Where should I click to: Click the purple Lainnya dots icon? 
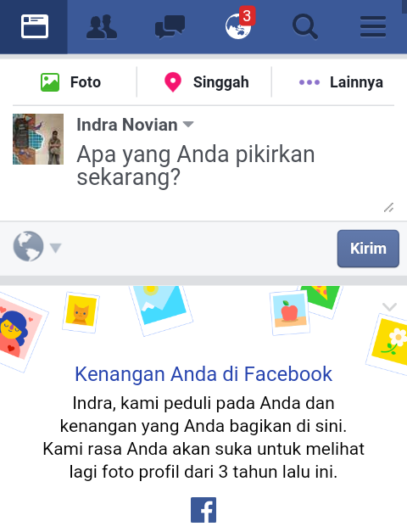pyautogui.click(x=309, y=82)
